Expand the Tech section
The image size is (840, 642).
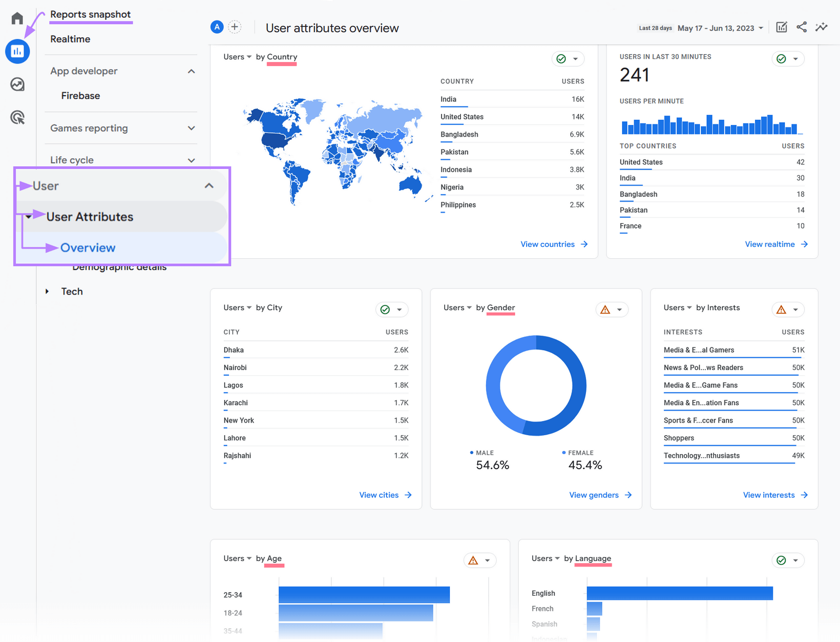pyautogui.click(x=72, y=291)
